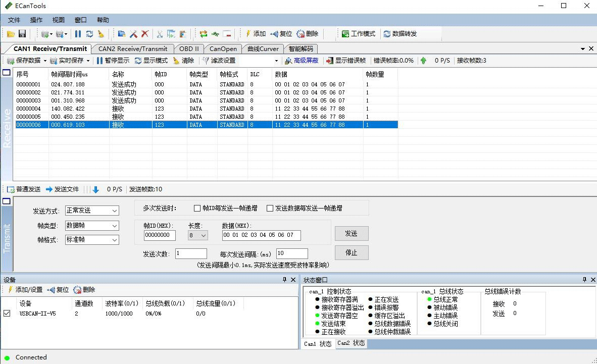Open 长度 data length dropdown
The width and height of the screenshot is (597, 364).
pos(197,235)
